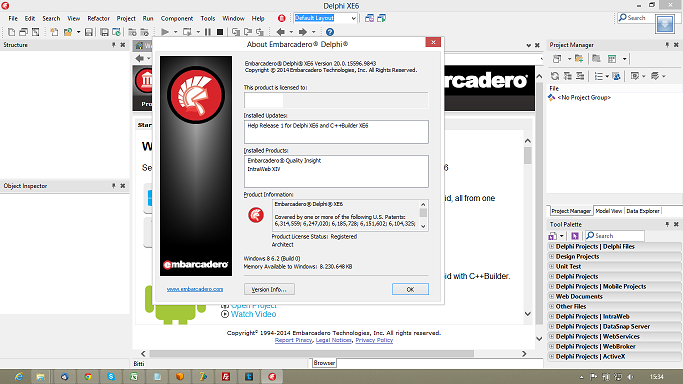The height and width of the screenshot is (384, 683).
Task: Click the Open Project folder icon
Action: (x=68, y=32)
